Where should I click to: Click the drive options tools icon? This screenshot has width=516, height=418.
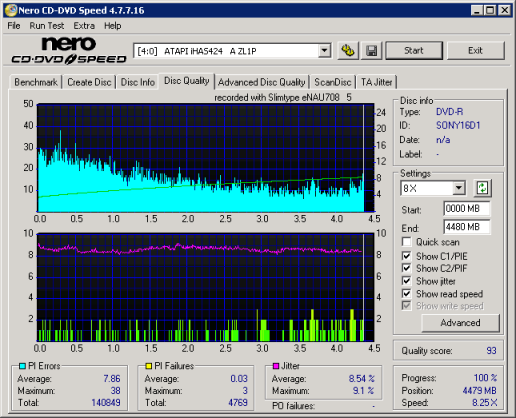tap(348, 51)
